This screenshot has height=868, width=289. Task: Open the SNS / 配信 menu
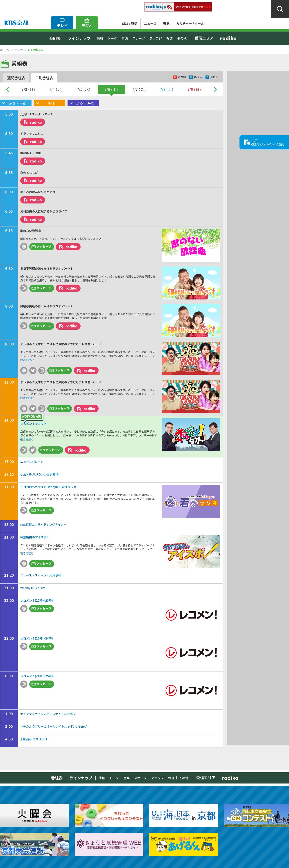point(129,24)
